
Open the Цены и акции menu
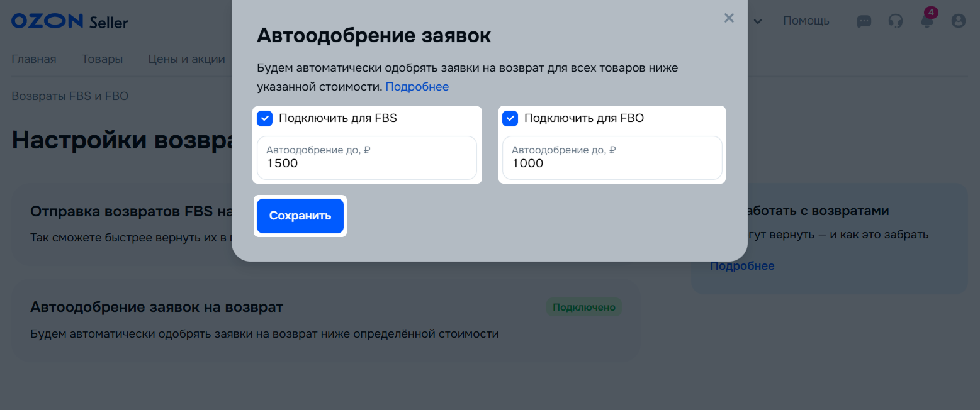pos(186,59)
